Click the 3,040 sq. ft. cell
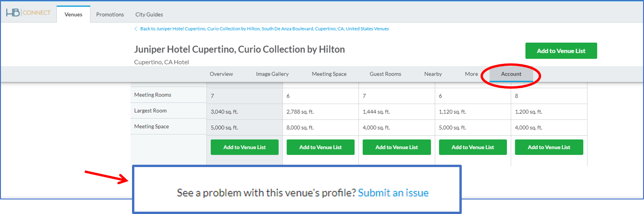This screenshot has height=214, width=644. [245, 112]
